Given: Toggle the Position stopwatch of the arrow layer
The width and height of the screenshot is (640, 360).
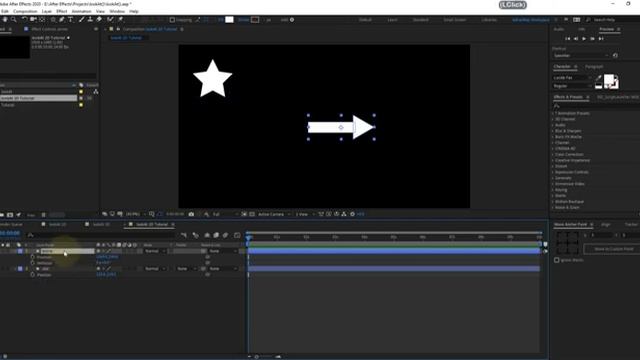Looking at the screenshot, I should pyautogui.click(x=33, y=257).
